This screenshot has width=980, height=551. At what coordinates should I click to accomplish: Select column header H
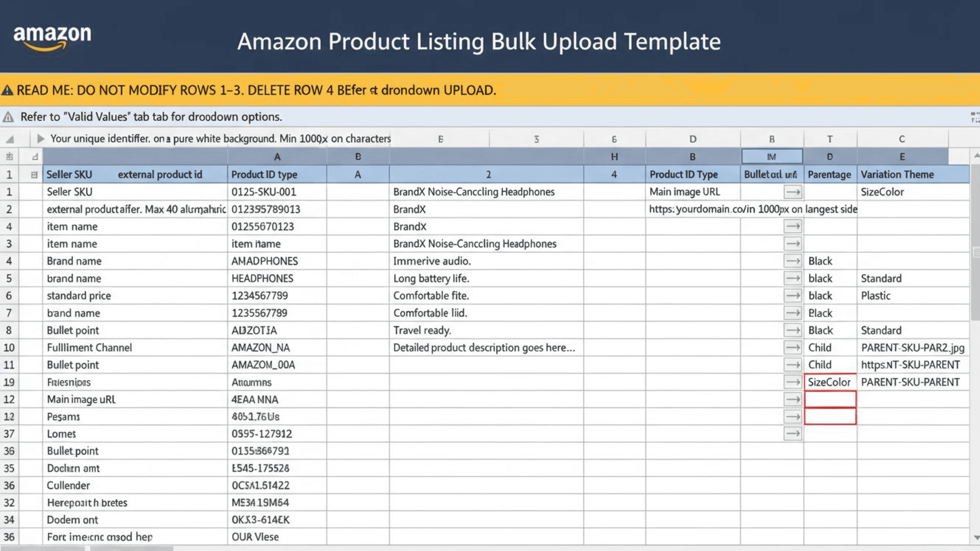[x=614, y=156]
